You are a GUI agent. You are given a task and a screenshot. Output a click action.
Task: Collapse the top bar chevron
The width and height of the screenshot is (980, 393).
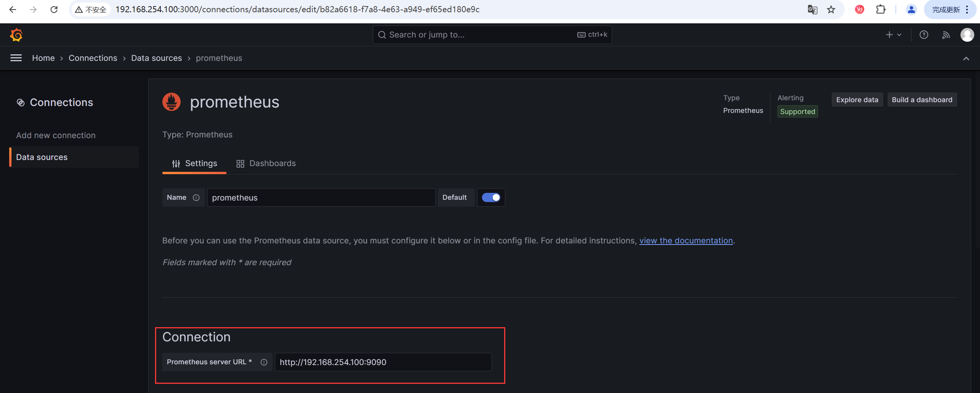[x=966, y=58]
